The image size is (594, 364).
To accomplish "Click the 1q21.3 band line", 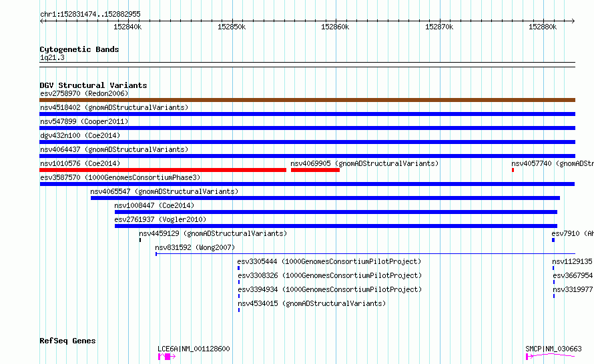I will [307, 65].
